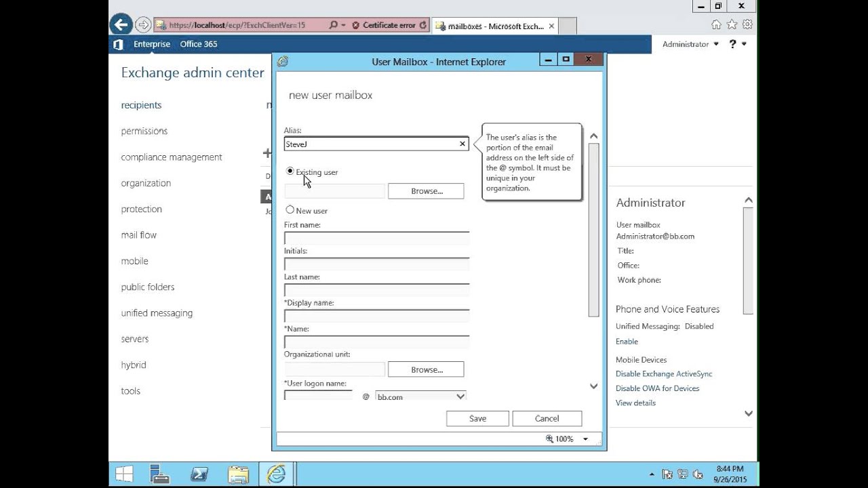
Task: Open the hybrid section
Action: 134,365
